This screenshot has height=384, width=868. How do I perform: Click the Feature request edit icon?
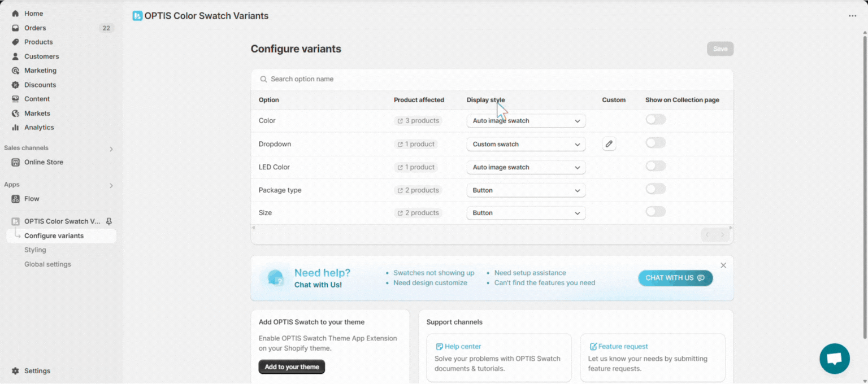click(593, 347)
